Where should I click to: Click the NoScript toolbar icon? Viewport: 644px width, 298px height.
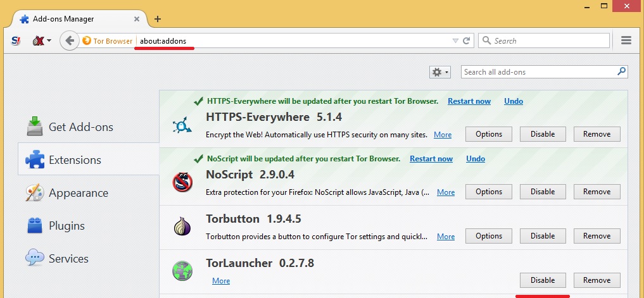tap(16, 40)
